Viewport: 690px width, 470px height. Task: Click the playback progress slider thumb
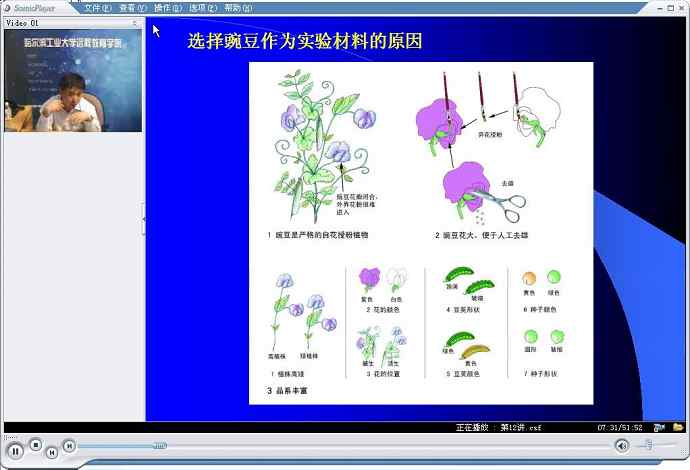coord(160,446)
